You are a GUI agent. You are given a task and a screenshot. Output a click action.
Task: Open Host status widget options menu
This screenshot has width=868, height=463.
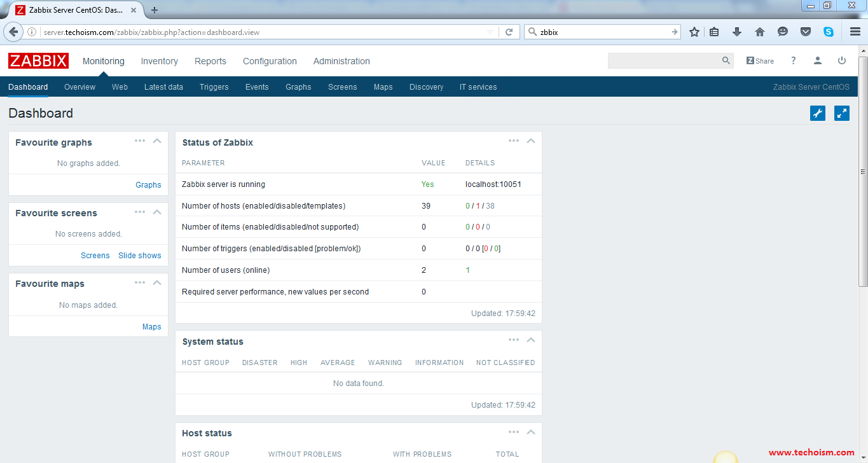514,432
